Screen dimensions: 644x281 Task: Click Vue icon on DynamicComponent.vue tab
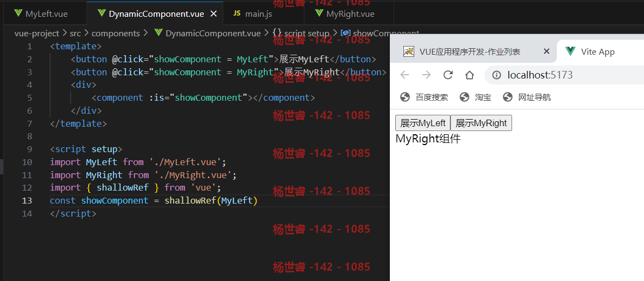pos(102,14)
